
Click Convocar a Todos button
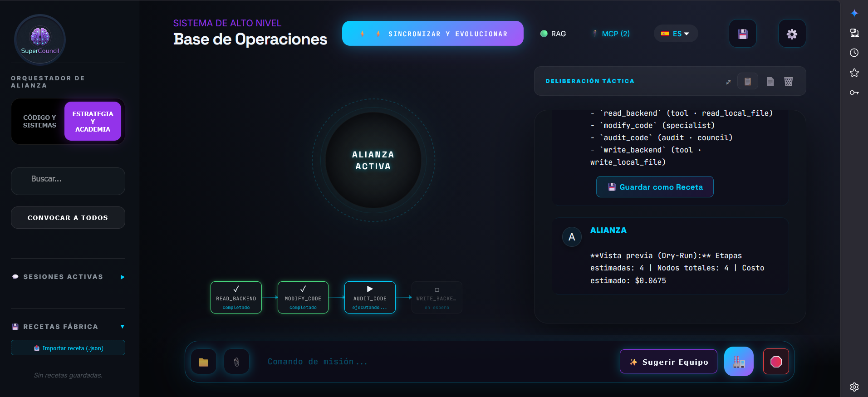point(68,218)
